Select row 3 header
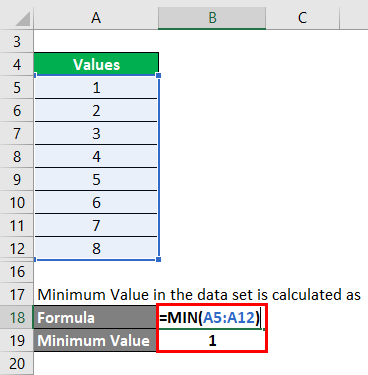Viewport: 368px width, 375px height. point(17,41)
